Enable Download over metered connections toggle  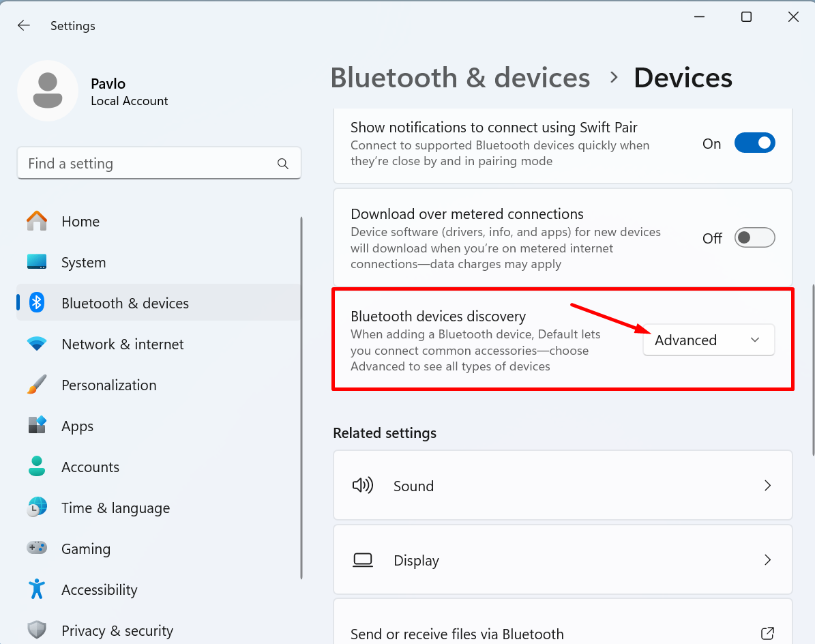(x=754, y=238)
